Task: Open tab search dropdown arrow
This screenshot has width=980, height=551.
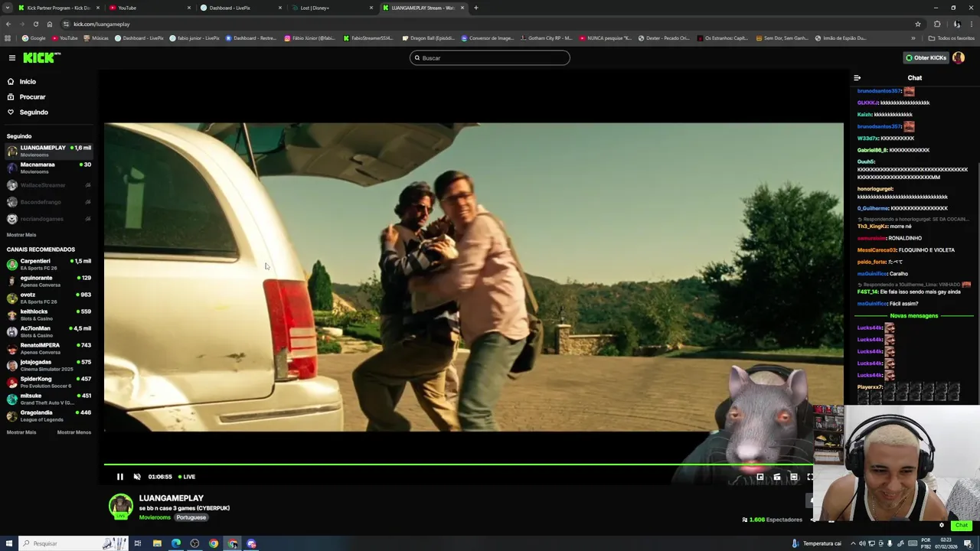Action: pos(7,8)
